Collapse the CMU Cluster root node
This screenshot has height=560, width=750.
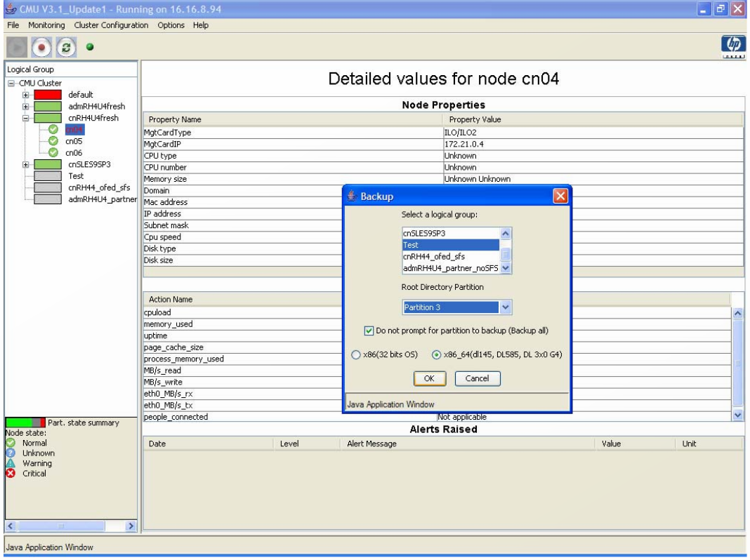(x=11, y=83)
